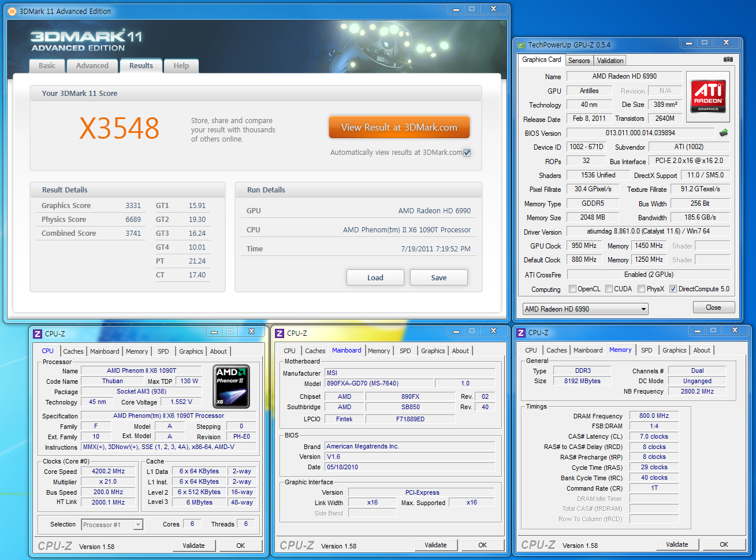
Task: Click the ATI CrossFire Enabled (2 GPUs) field
Action: click(x=648, y=275)
